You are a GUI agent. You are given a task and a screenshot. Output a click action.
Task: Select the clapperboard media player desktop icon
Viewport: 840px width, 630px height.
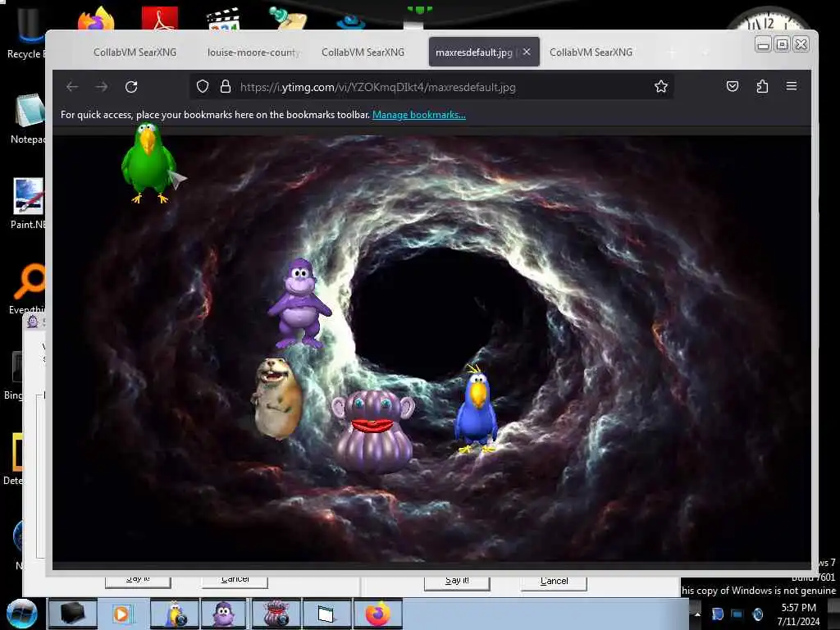[x=223, y=19]
